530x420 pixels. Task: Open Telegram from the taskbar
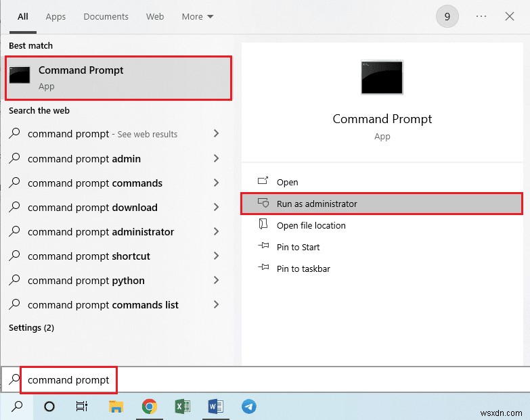click(249, 406)
